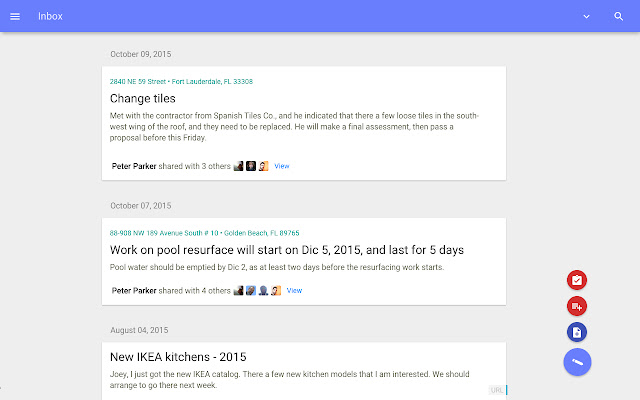Open the Change tiles note title
This screenshot has width=640, height=400.
click(143, 99)
